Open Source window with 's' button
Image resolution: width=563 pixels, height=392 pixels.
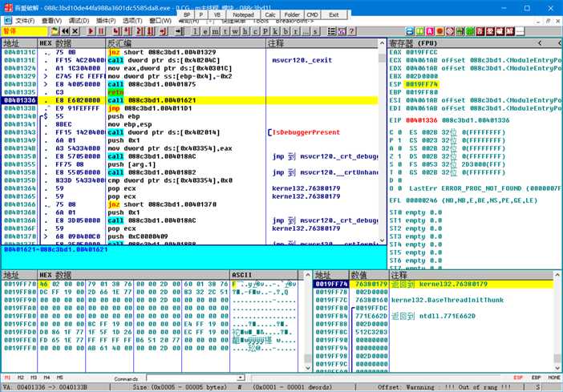pyautogui.click(x=316, y=31)
